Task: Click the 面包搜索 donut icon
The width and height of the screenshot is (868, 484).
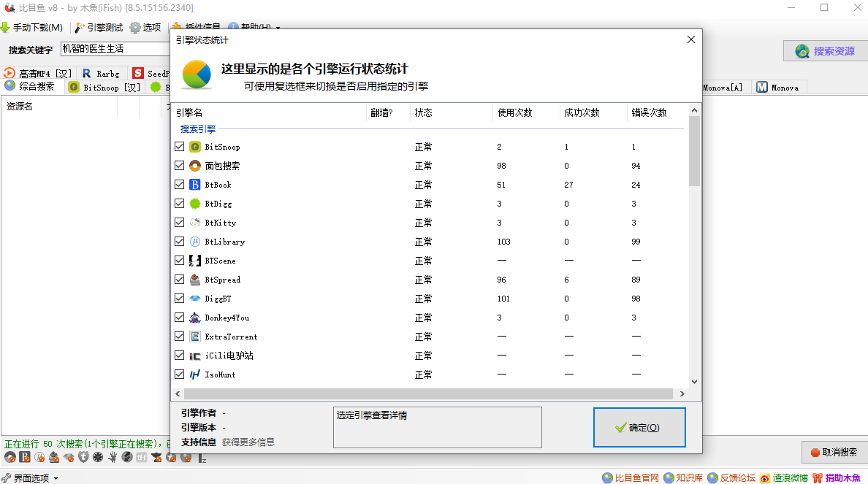Action: pos(195,166)
